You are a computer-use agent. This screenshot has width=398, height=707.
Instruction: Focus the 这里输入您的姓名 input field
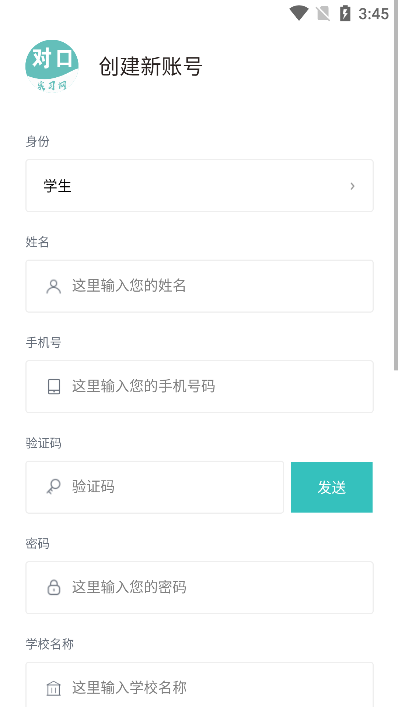[x=199, y=286]
